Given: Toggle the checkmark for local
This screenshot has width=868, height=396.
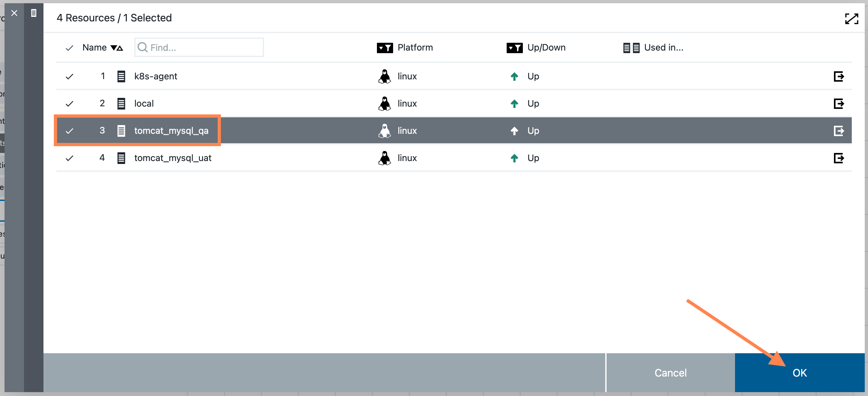Looking at the screenshot, I should (69, 103).
